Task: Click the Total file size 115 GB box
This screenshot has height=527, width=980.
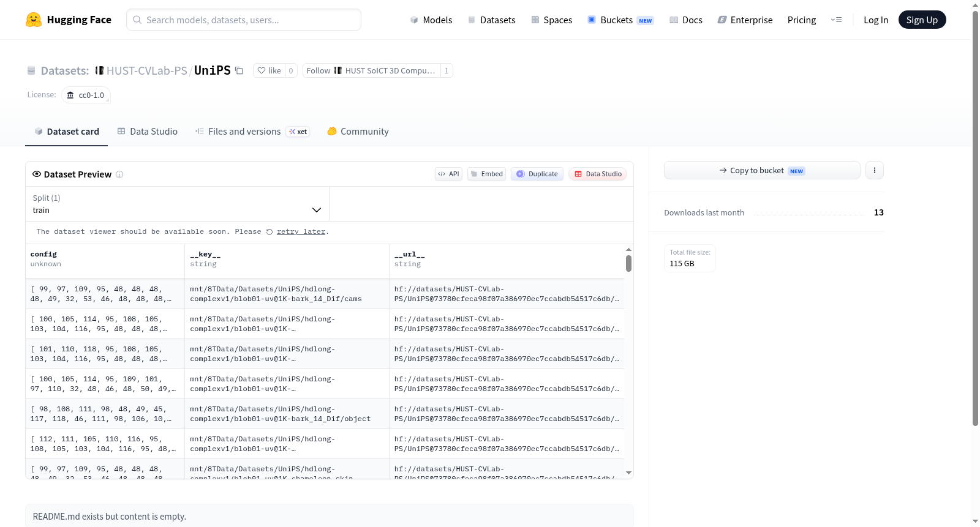Action: click(690, 258)
